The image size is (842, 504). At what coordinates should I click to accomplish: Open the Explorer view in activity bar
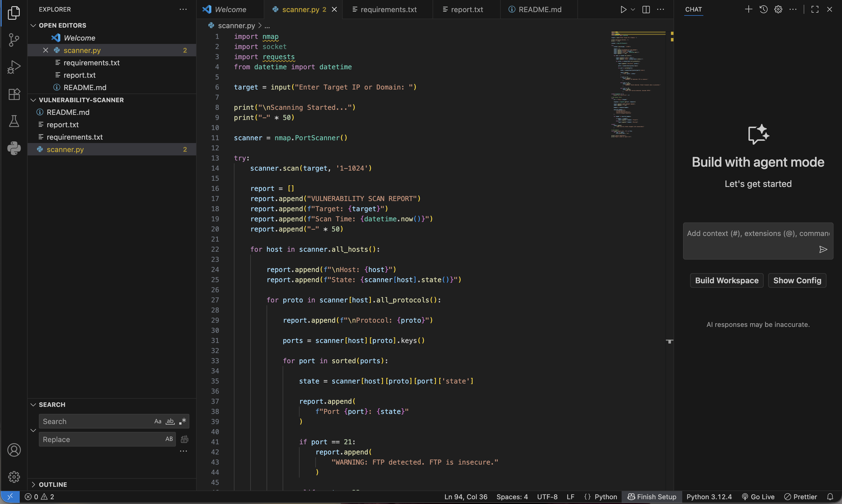pos(14,13)
